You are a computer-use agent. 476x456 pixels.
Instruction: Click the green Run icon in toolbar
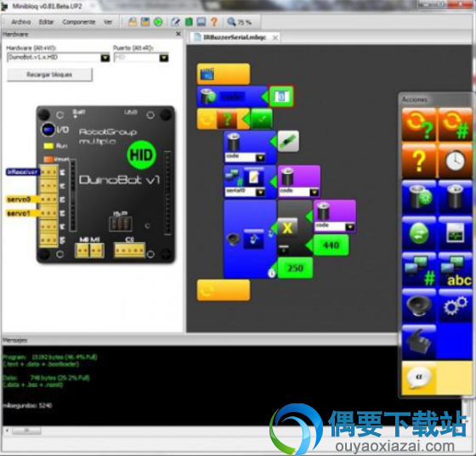(x=158, y=22)
